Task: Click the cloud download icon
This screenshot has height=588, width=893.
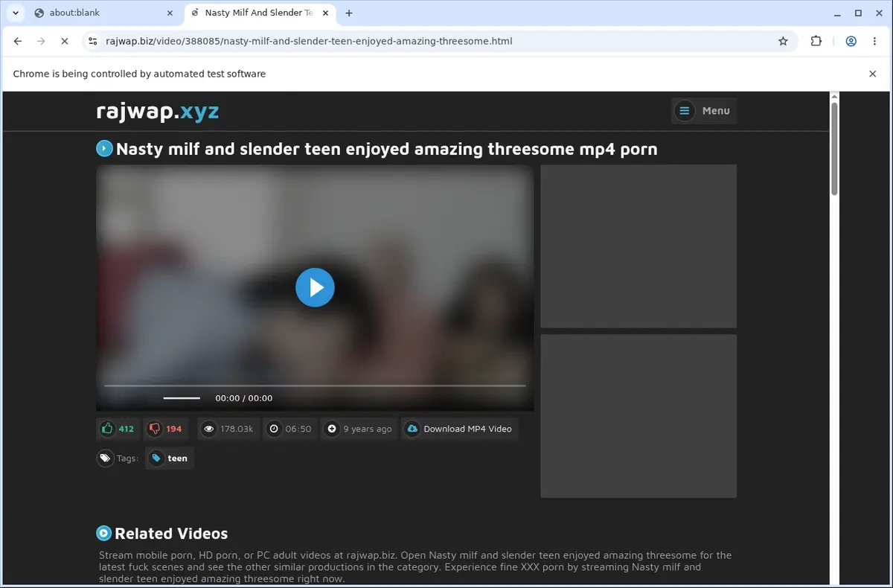Action: pos(412,429)
